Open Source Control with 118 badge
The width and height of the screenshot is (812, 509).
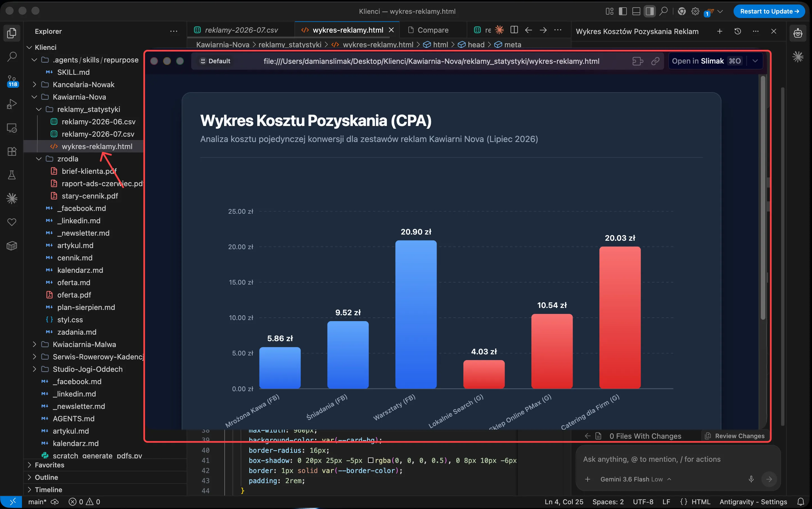12,81
